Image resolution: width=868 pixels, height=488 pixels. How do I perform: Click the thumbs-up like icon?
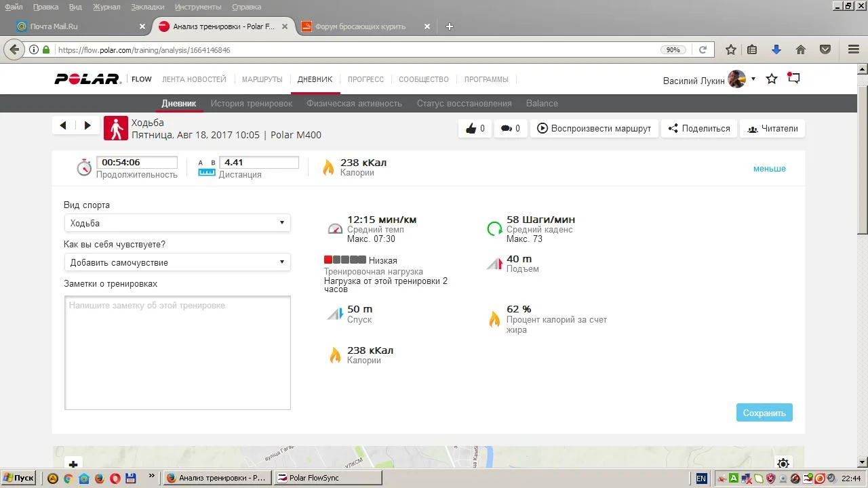(471, 129)
